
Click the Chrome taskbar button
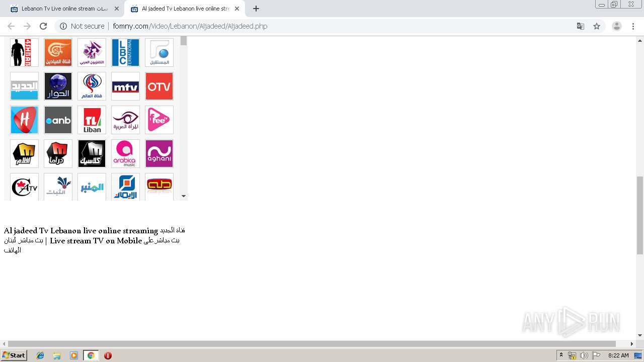coord(91,355)
